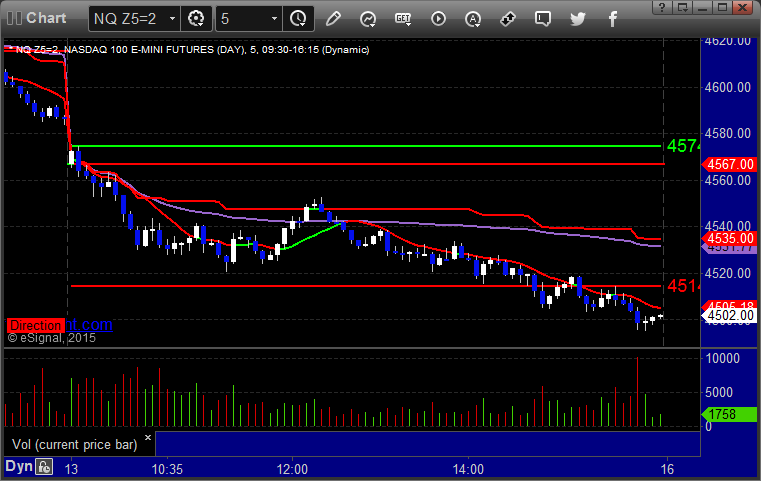Share chart via Twitter icon
Viewport: 761px width, 481px height.
(578, 19)
